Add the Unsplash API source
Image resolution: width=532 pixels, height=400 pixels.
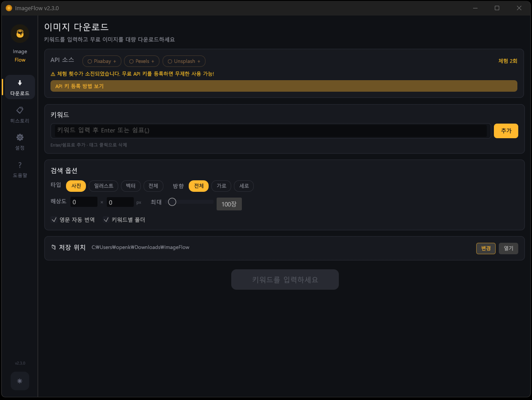click(184, 61)
